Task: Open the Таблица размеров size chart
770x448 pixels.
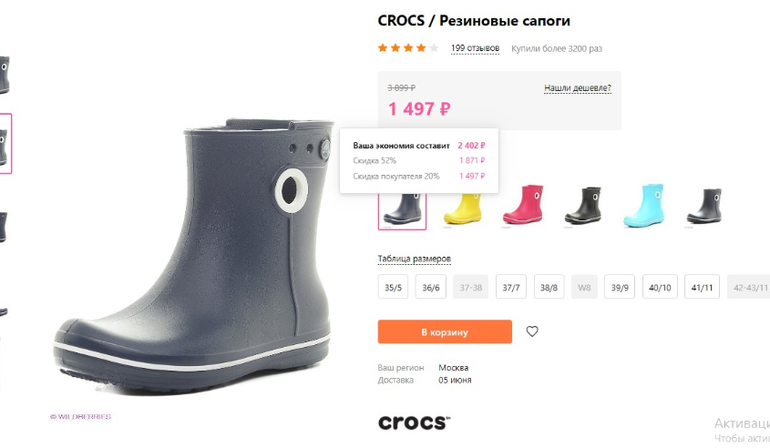Action: 414,258
